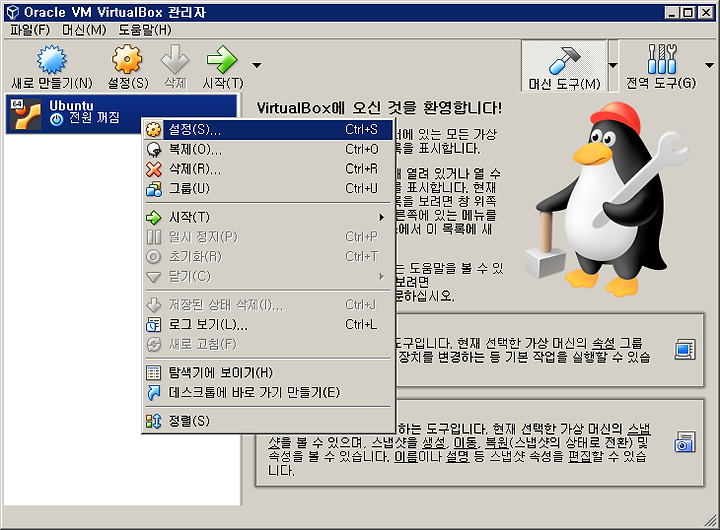Click the 새로 만들기(N) toolbar icon
This screenshot has height=530, width=720.
pyautogui.click(x=51, y=60)
